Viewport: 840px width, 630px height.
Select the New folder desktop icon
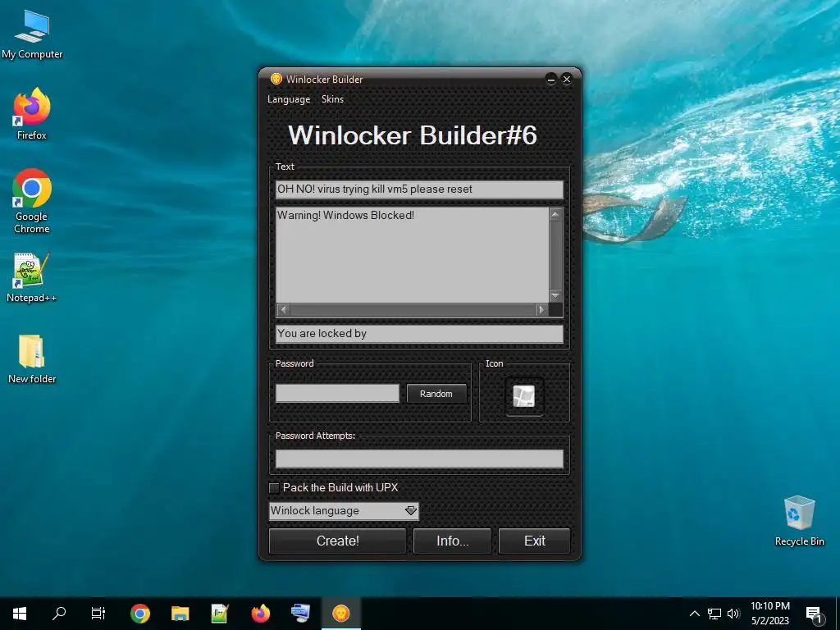pyautogui.click(x=32, y=359)
